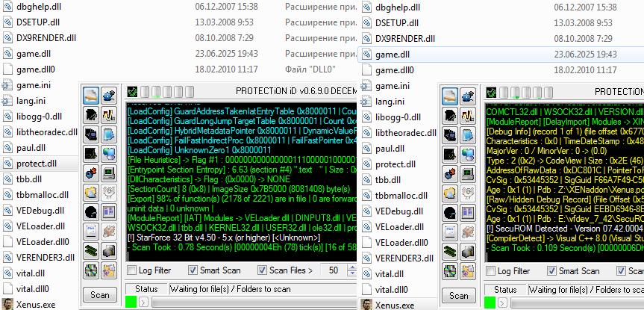Click the blue panels window icon in right Protection ID
644x310 pixels.
point(468,213)
